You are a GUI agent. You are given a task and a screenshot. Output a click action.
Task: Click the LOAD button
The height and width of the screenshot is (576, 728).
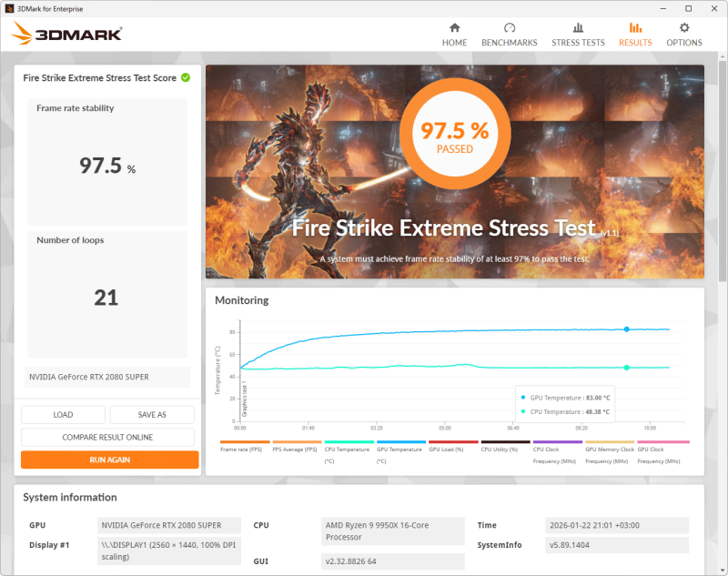click(63, 415)
